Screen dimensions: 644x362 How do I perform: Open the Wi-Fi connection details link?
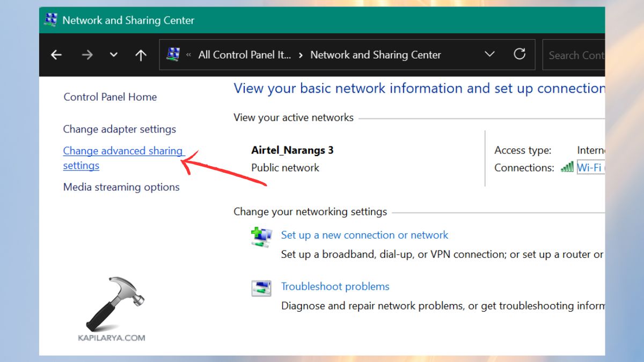[590, 167]
